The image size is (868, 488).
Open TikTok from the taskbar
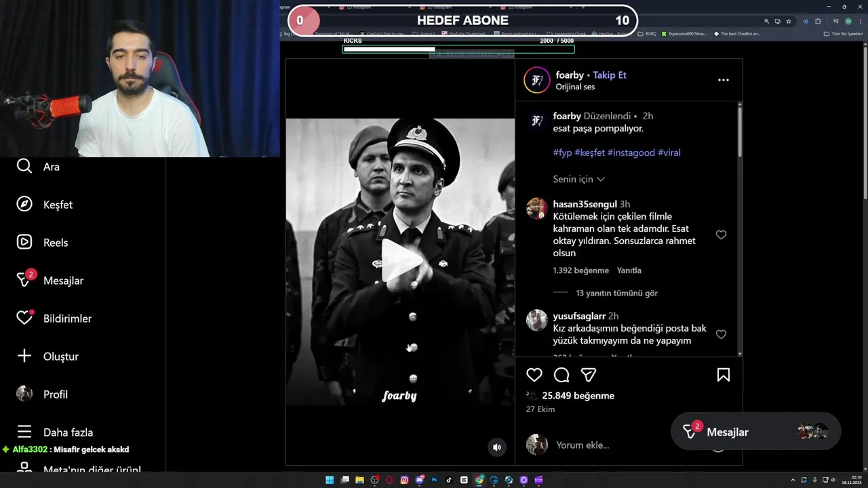tap(449, 480)
